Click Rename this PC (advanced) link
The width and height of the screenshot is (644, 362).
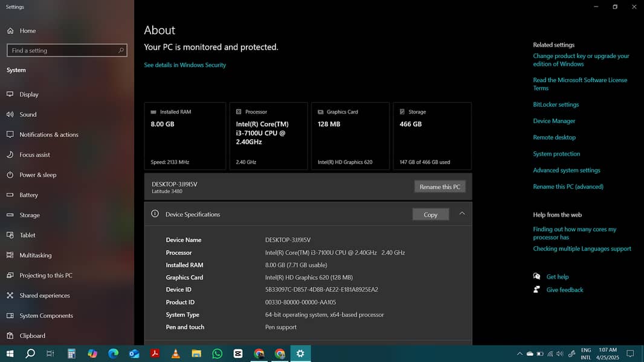point(568,186)
